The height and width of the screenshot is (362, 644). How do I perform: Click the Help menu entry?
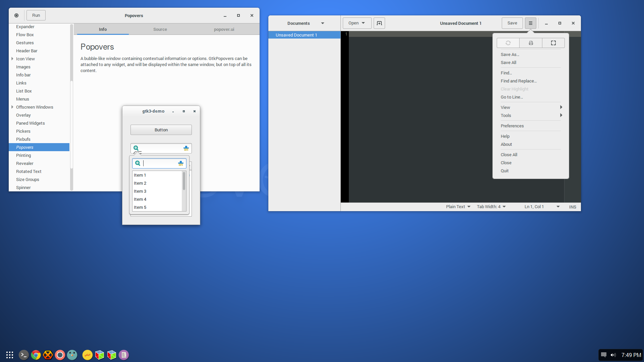[531, 136]
